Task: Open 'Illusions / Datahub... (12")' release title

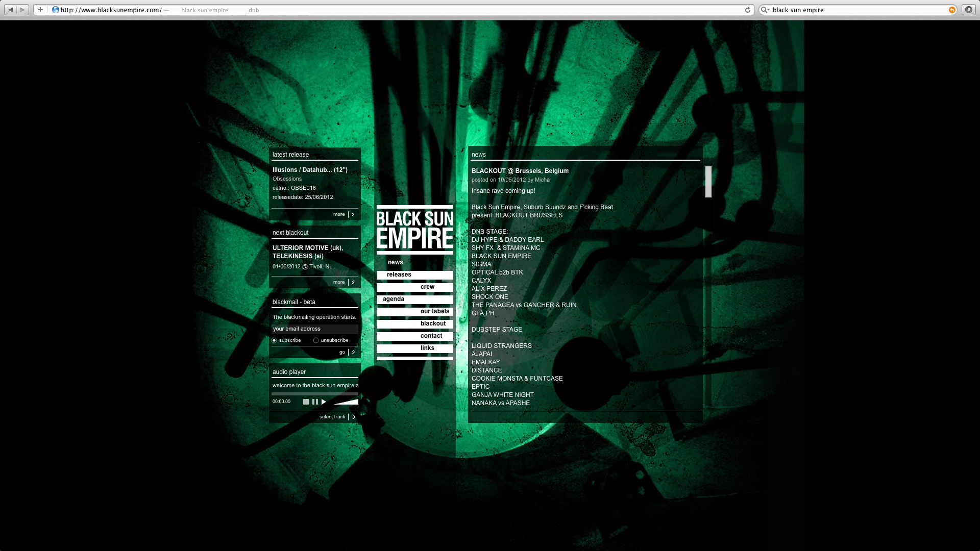Action: tap(310, 170)
